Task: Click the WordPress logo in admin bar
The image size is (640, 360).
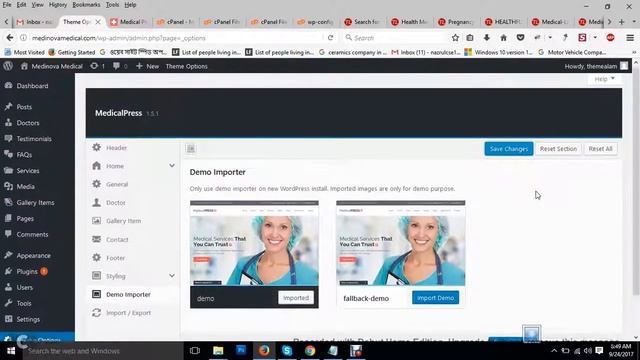Action: point(8,66)
